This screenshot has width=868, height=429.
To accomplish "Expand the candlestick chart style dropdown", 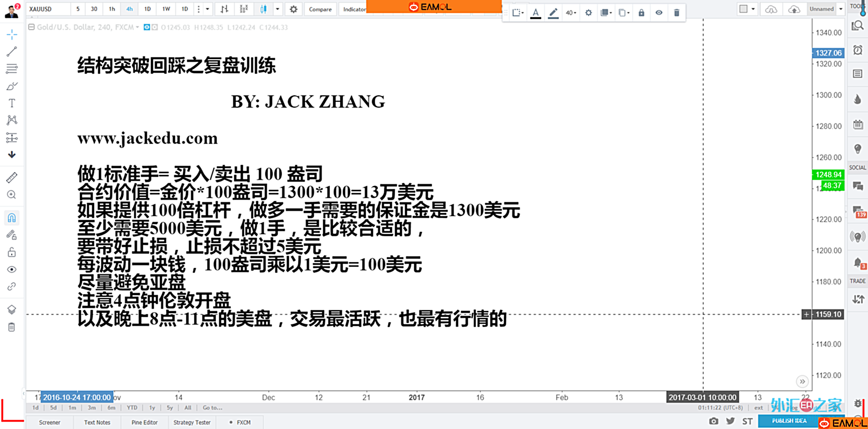I will coord(278,9).
